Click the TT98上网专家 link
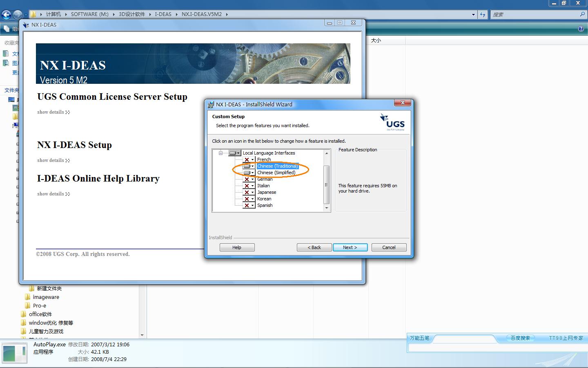588x368 pixels. pos(566,338)
